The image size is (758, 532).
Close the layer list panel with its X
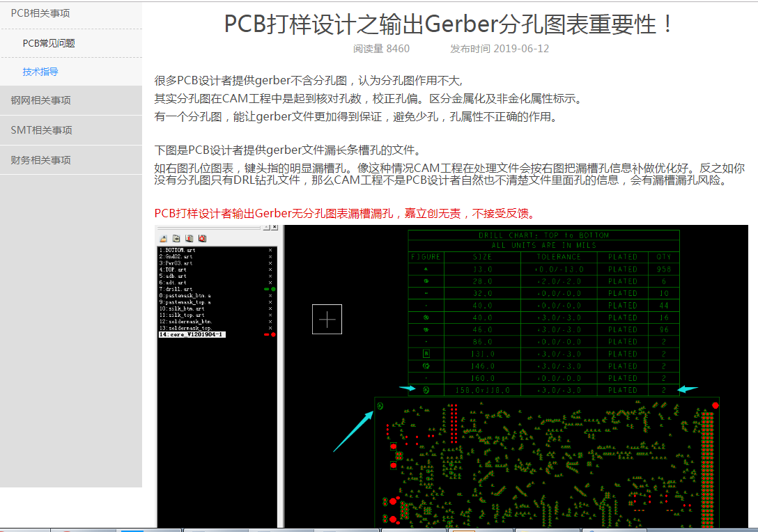[x=274, y=227]
